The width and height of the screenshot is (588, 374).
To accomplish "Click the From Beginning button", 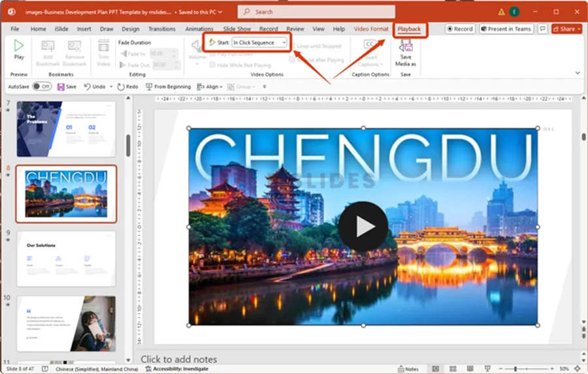I will 168,87.
